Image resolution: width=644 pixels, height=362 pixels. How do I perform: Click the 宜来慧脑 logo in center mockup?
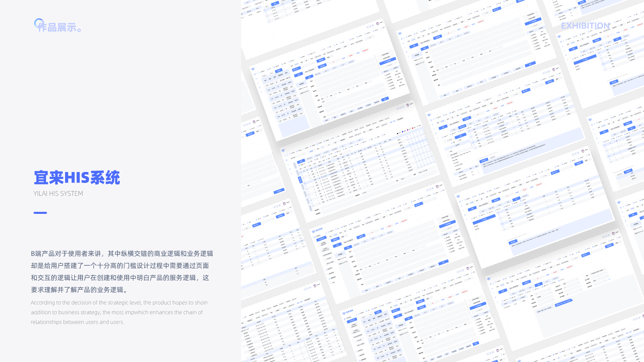click(317, 230)
